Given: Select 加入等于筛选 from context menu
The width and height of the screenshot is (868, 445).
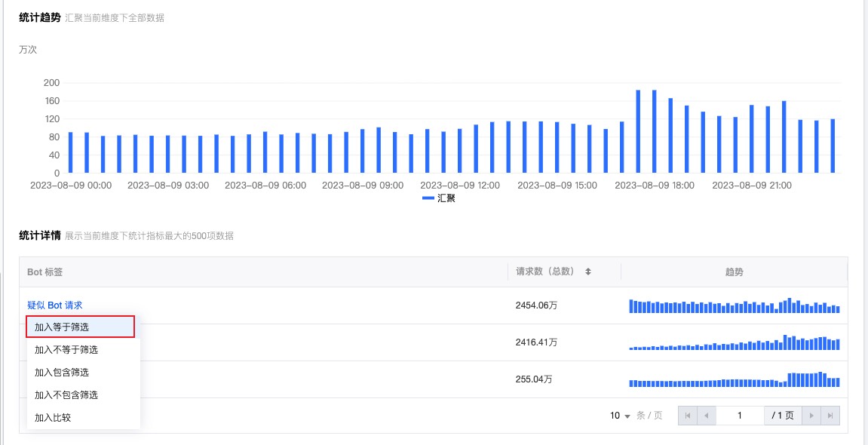Looking at the screenshot, I should (80, 327).
